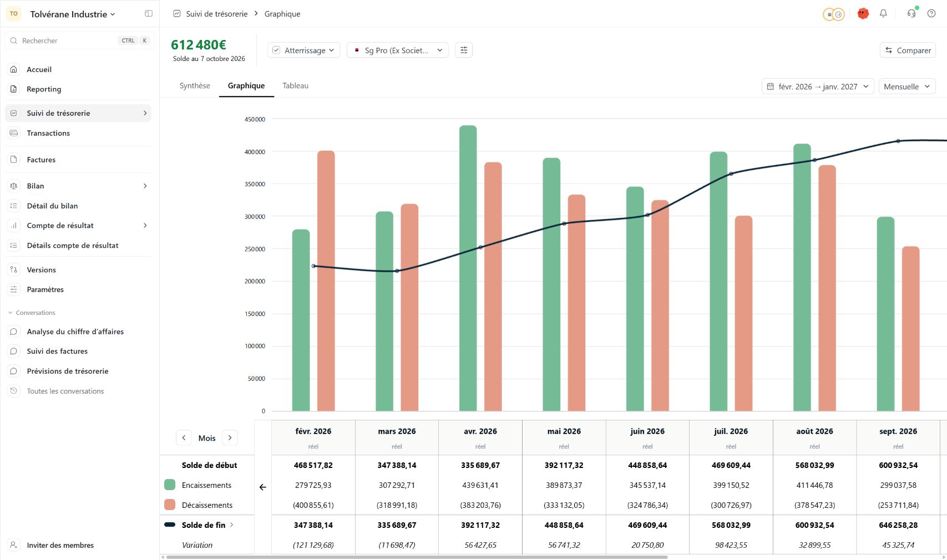
Task: Open the Sg Pro bank account dropdown
Action: coord(397,50)
